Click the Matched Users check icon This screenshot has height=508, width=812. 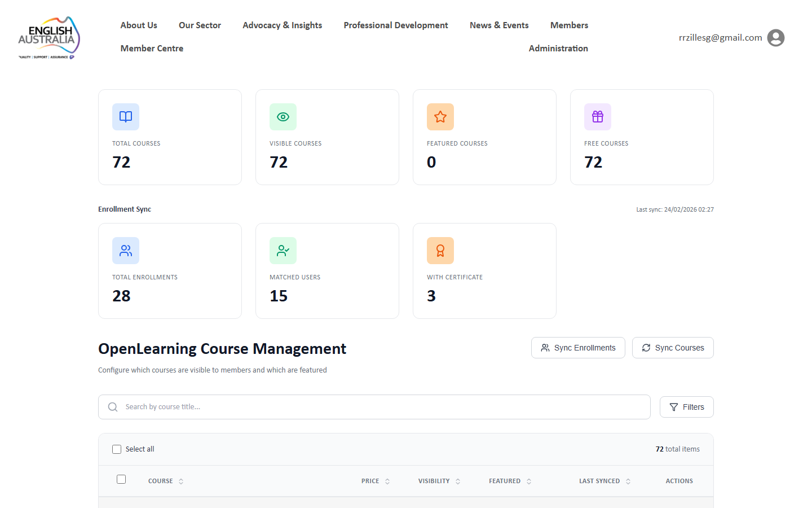point(283,251)
